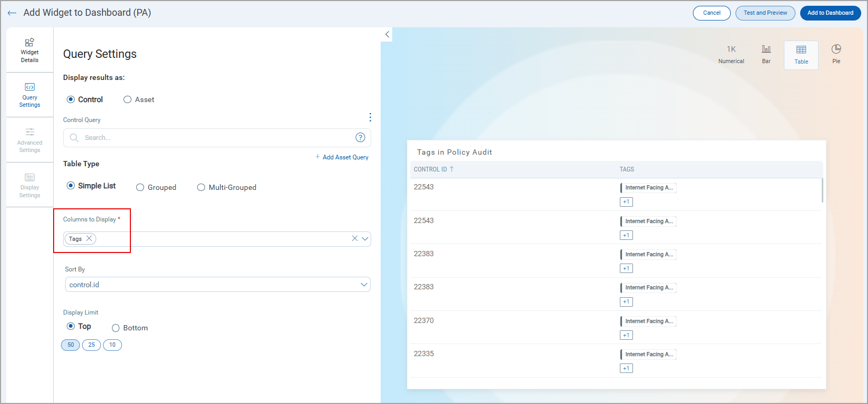868x404 pixels.
Task: Click Test and Preview button
Action: click(765, 13)
